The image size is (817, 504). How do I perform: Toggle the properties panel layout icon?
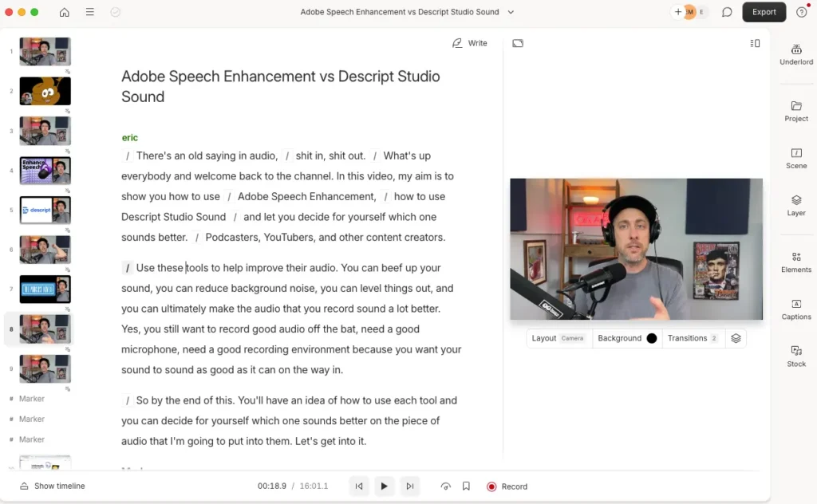[755, 43]
